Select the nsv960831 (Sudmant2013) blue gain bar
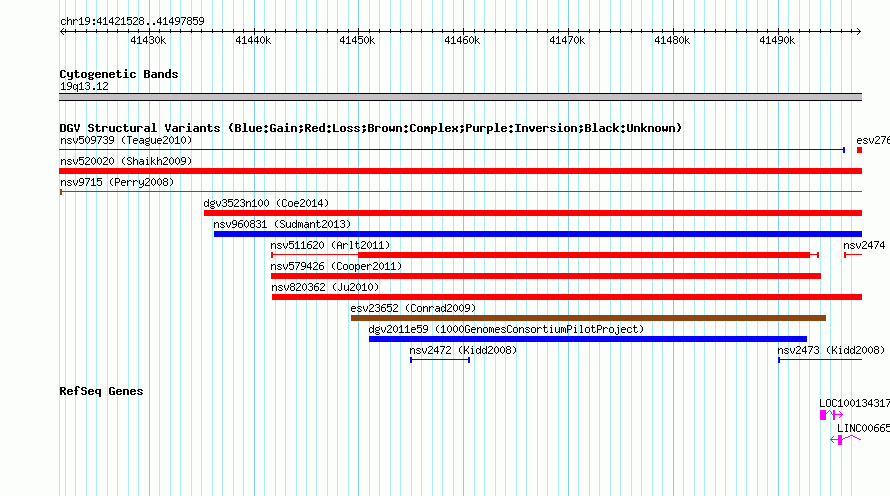This screenshot has height=496, width=890. pos(538,234)
